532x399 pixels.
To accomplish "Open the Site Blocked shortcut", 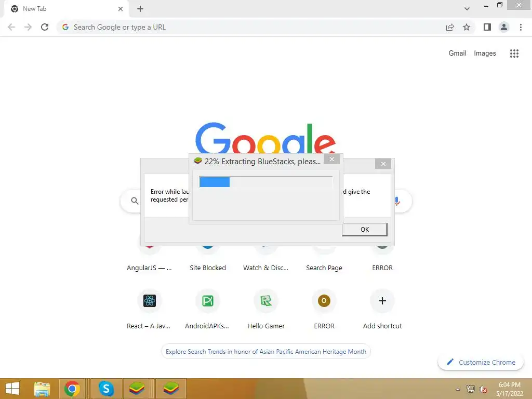I will [207, 268].
